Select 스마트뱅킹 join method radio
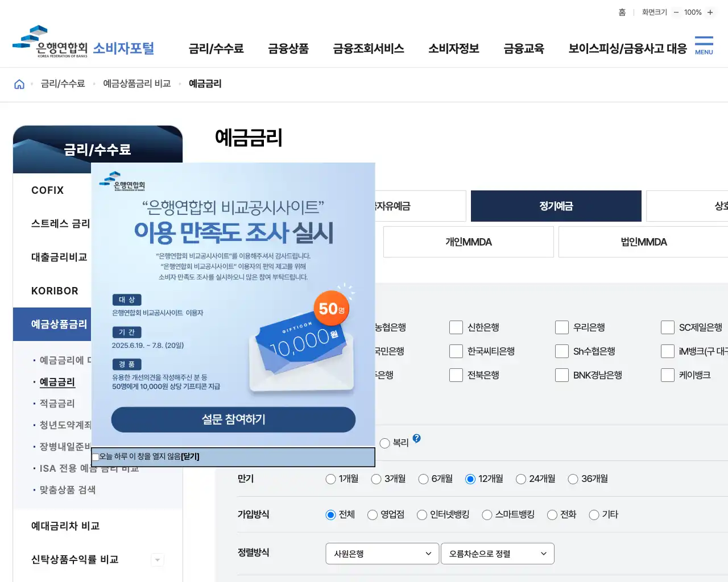This screenshot has height=582, width=728. 487,515
